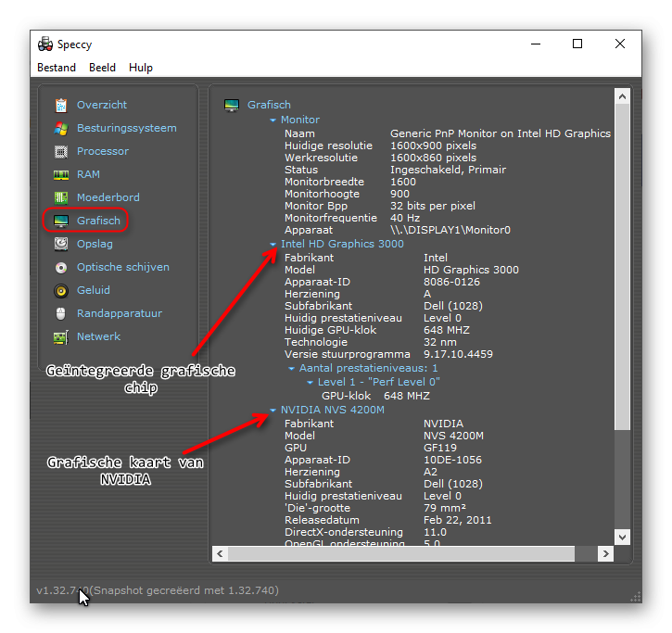Select the 'Die'-grootte 79 mm² row
The height and width of the screenshot is (633, 672).
coord(375,508)
